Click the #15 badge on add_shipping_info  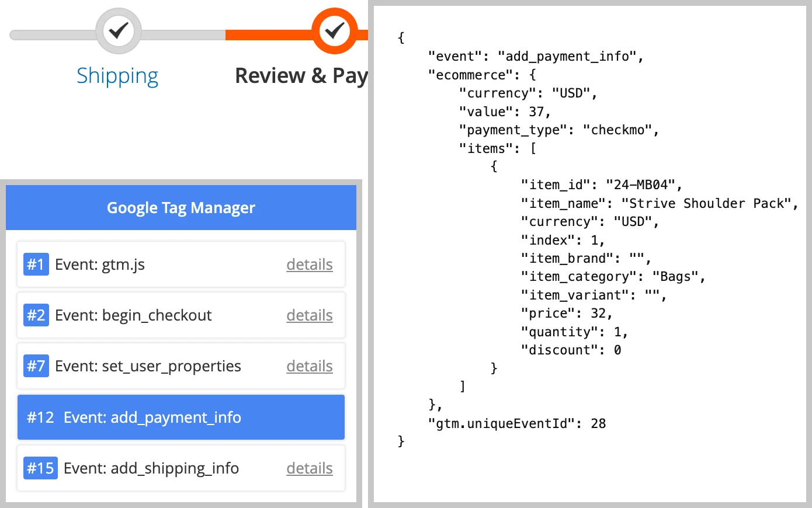point(40,468)
